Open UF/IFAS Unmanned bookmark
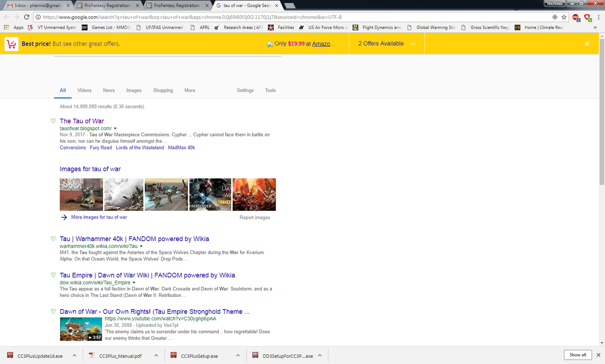Image resolution: width=605 pixels, height=364 pixels. click(160, 27)
